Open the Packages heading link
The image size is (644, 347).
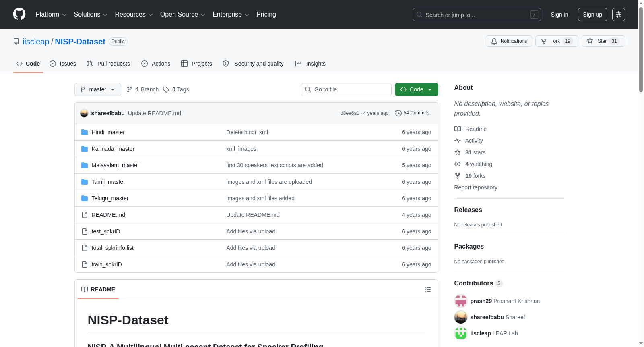pyautogui.click(x=469, y=247)
